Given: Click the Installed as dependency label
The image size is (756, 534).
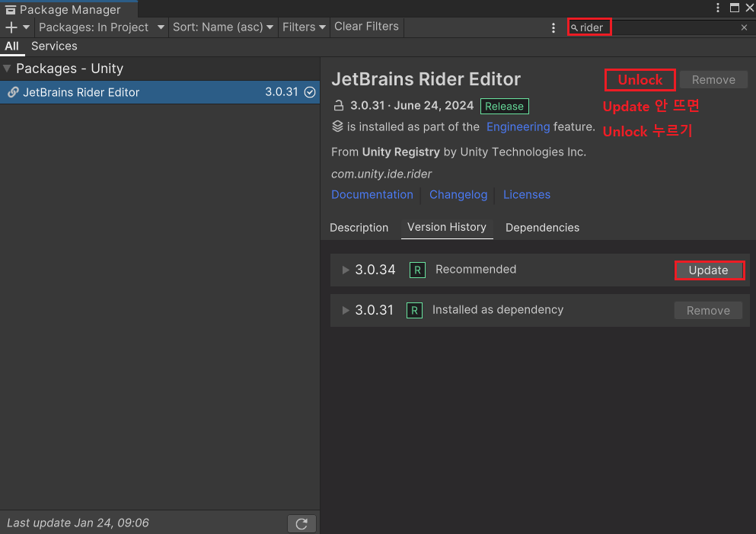Looking at the screenshot, I should [x=498, y=310].
